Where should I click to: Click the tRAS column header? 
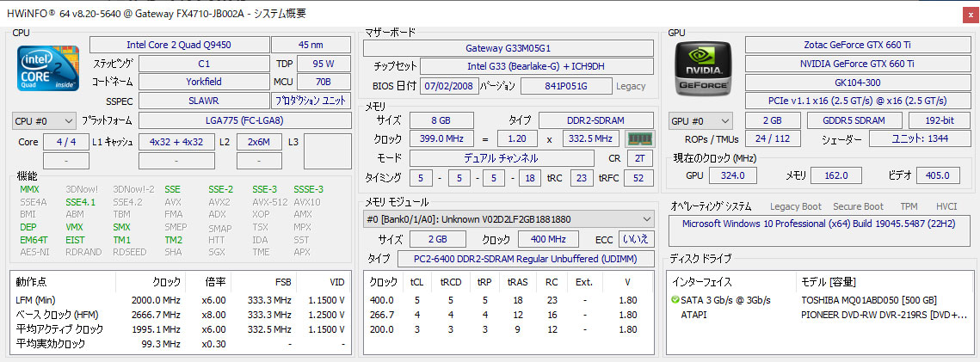click(x=517, y=282)
